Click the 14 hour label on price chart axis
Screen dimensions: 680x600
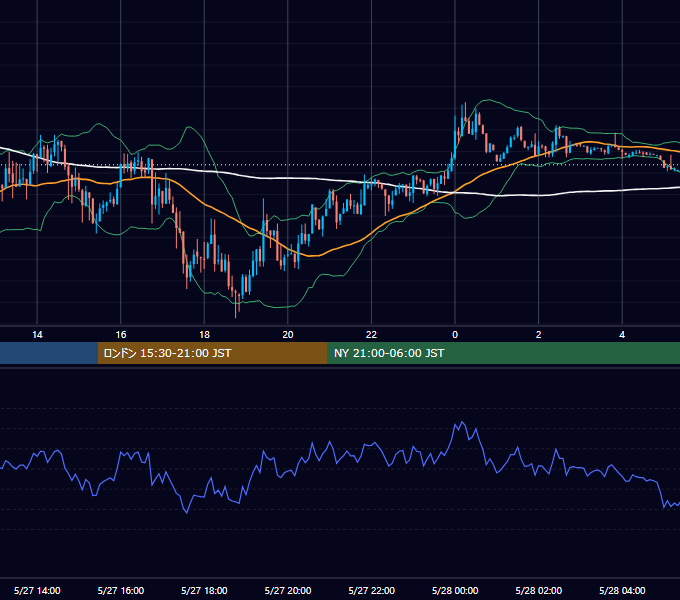[x=37, y=335]
